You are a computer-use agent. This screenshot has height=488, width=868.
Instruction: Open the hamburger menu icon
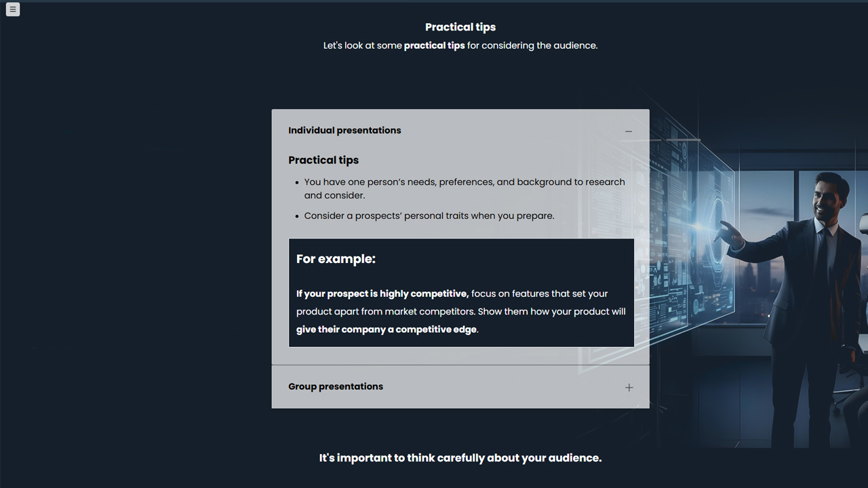[x=13, y=9]
